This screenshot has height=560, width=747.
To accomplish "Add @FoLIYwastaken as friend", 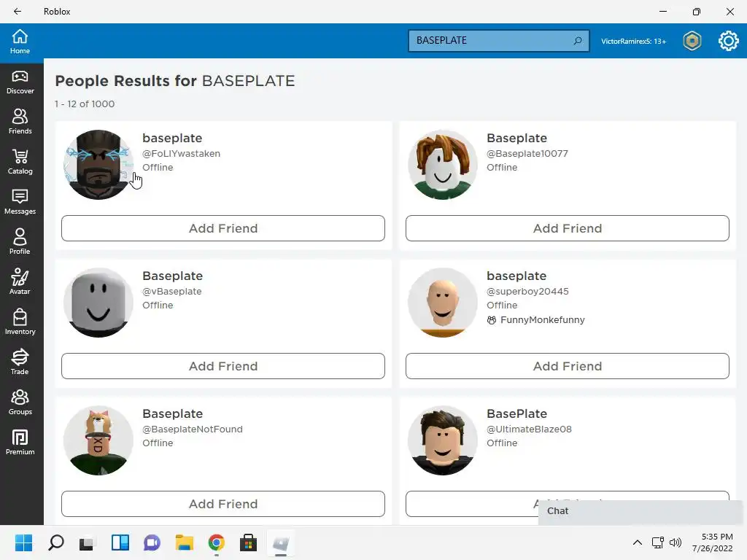I will point(223,228).
